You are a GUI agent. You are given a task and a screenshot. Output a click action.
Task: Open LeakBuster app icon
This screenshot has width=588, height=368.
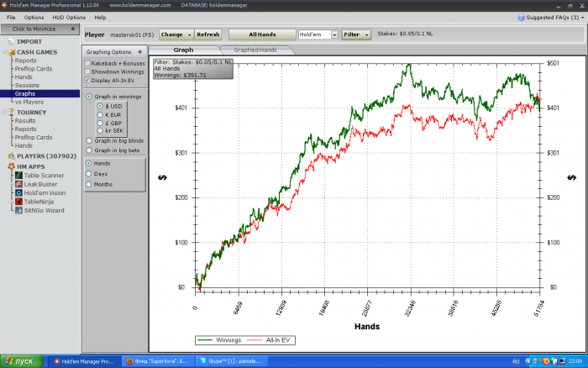pyautogui.click(x=18, y=184)
